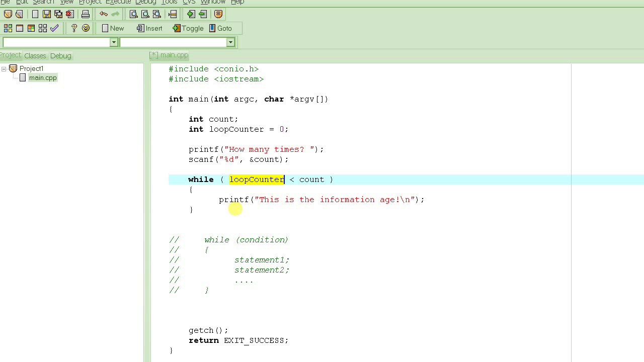Click the '#include <conio.h>' line
644x362 pixels.
[x=214, y=69]
